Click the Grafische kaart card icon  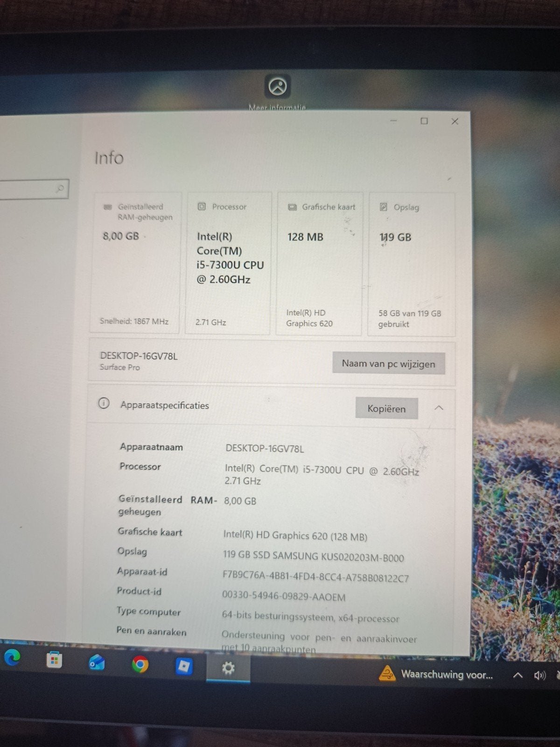(292, 207)
